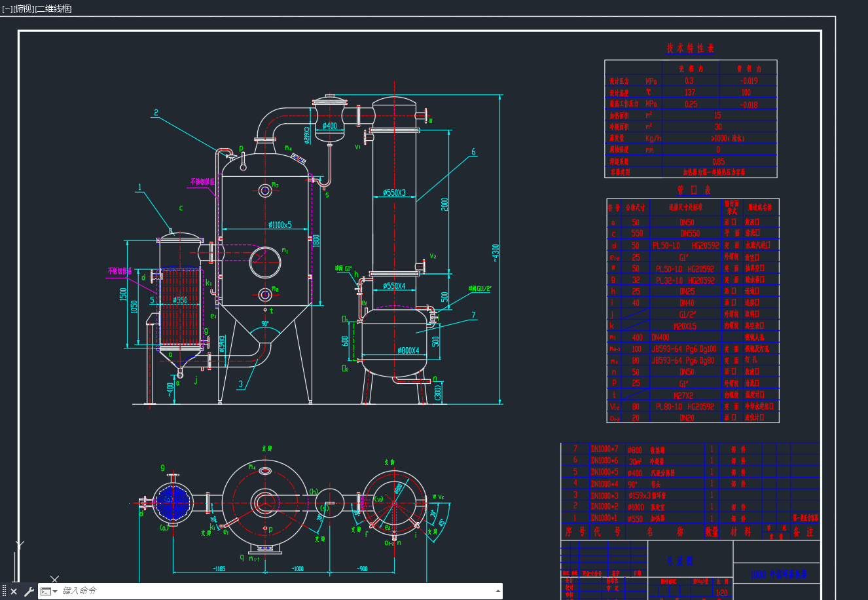The width and height of the screenshot is (868, 600).
Task: Grab the command line grip handle
Action: tap(4, 591)
